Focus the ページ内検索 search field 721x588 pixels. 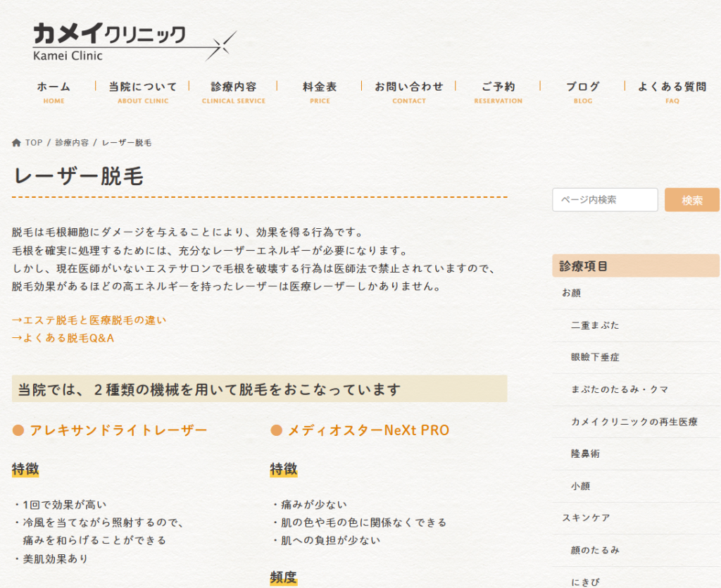tap(605, 200)
